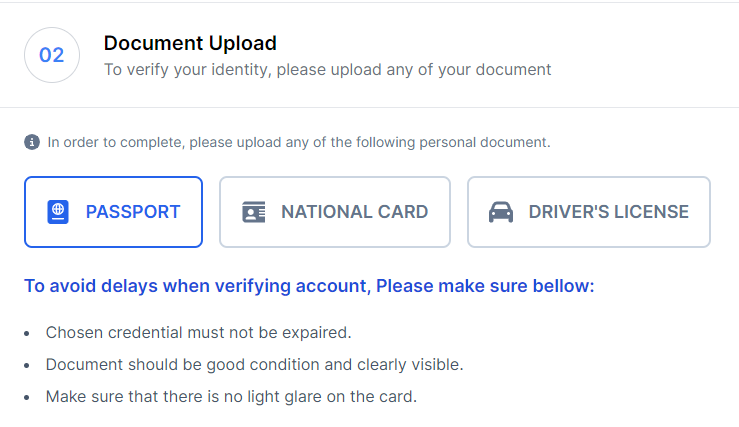Click the passport globe icon

pos(58,212)
